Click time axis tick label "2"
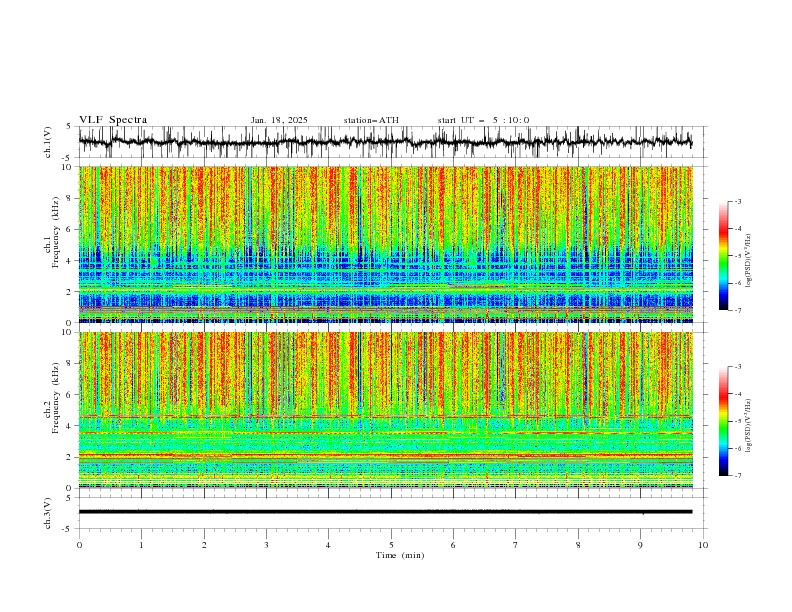Image resolution: width=792 pixels, height=612 pixels. [204, 545]
